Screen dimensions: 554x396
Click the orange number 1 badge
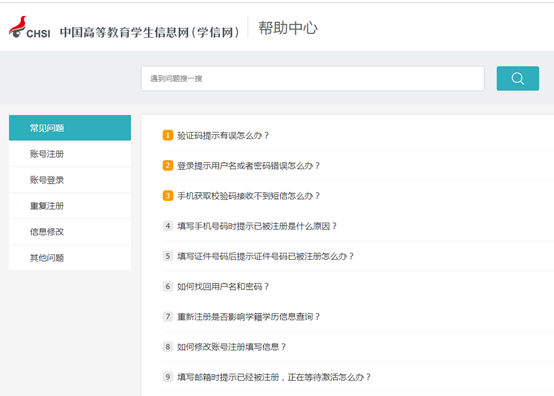[168, 135]
